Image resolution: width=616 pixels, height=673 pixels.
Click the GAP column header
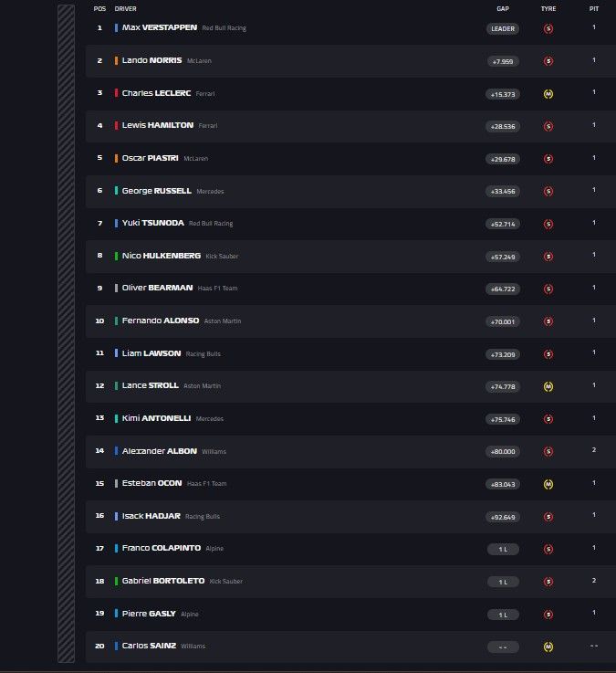pyautogui.click(x=503, y=8)
